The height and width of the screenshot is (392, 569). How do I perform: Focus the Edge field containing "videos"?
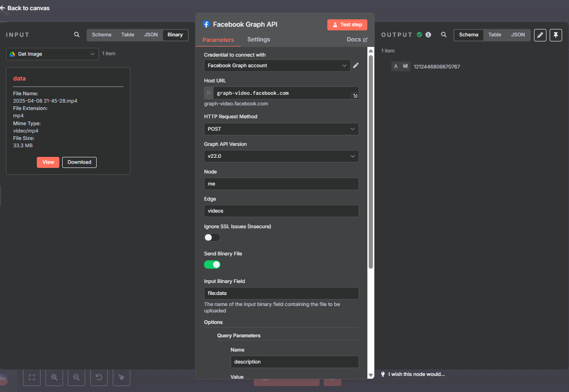(281, 211)
